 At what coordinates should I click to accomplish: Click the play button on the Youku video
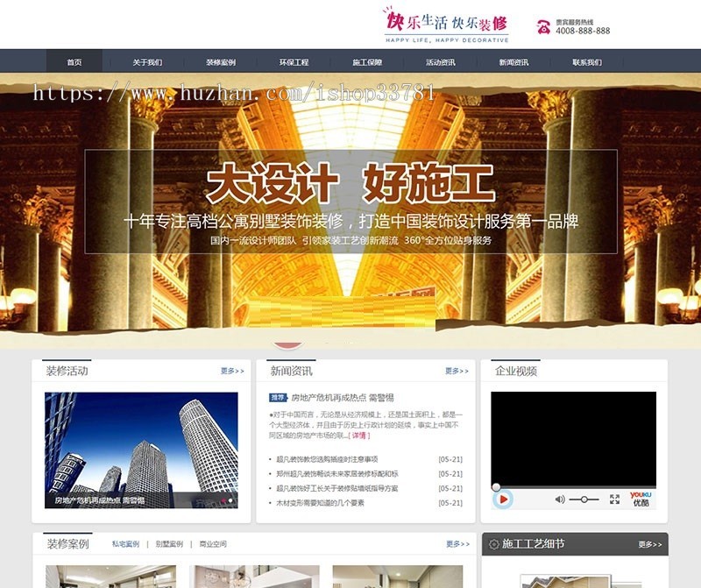pyautogui.click(x=503, y=498)
